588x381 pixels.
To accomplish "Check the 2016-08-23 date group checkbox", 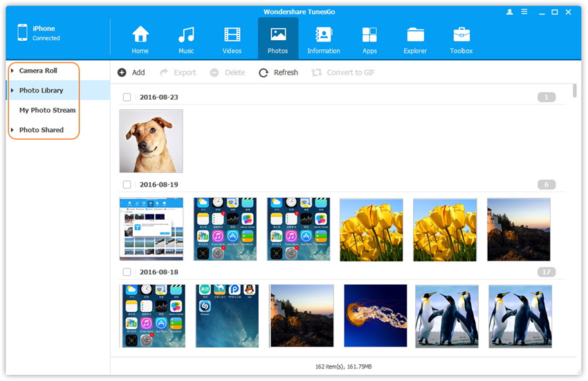I will point(127,97).
